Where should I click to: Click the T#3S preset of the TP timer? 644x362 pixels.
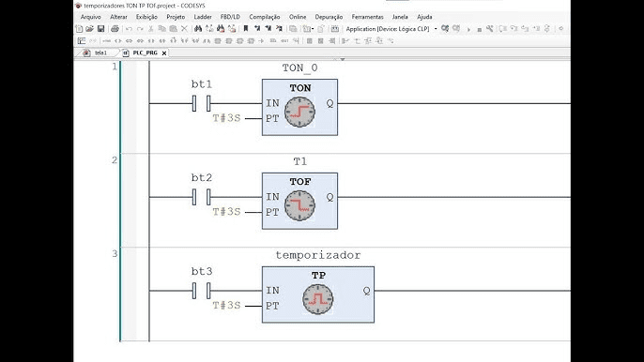(x=226, y=306)
